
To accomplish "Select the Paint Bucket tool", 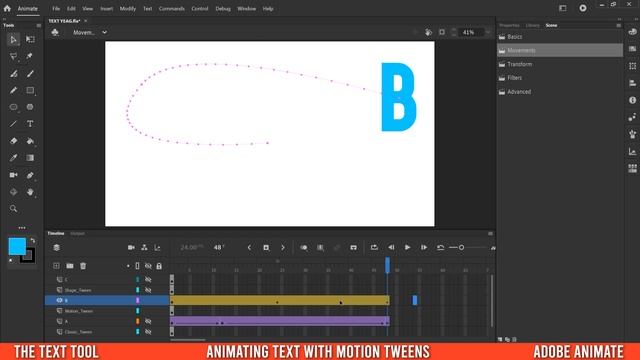I will click(x=30, y=141).
